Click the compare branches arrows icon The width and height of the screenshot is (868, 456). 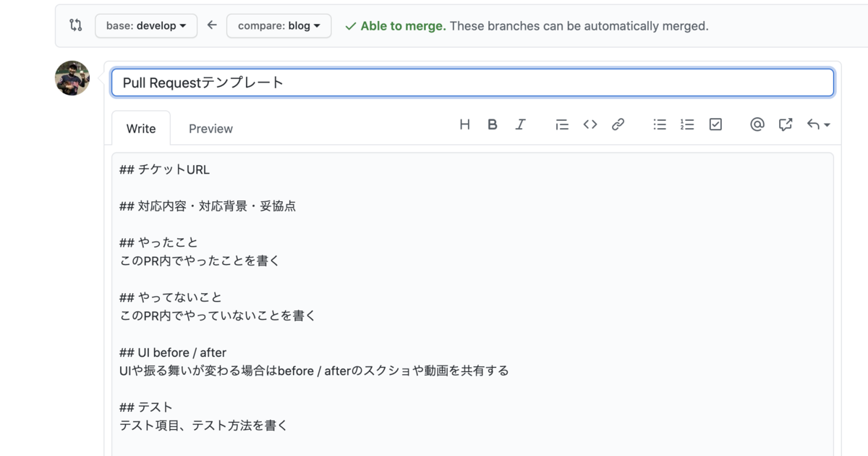(76, 25)
